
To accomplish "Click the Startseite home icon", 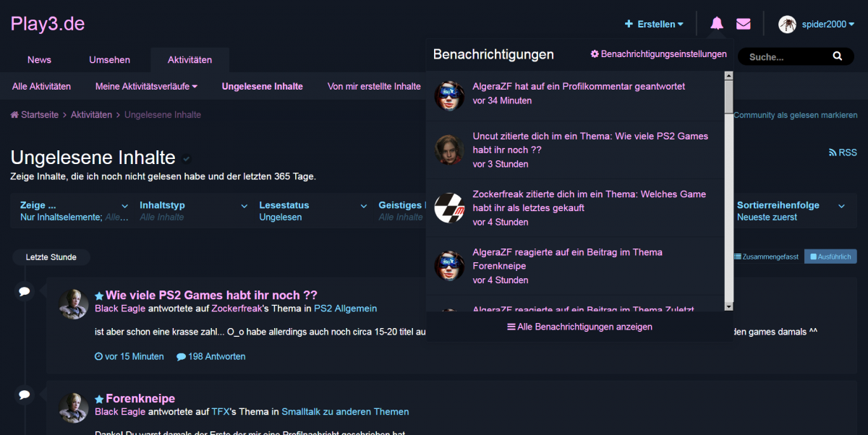I will coord(14,115).
